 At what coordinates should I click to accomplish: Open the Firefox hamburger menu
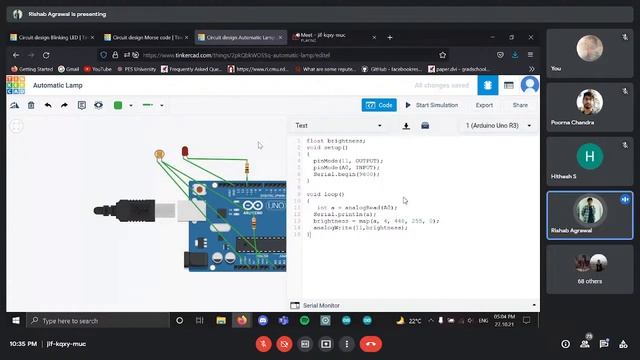530,55
